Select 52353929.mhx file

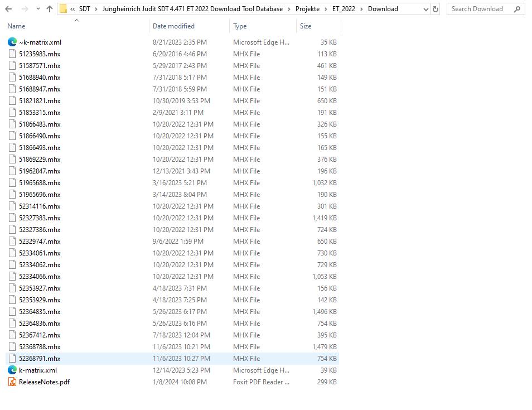point(40,300)
